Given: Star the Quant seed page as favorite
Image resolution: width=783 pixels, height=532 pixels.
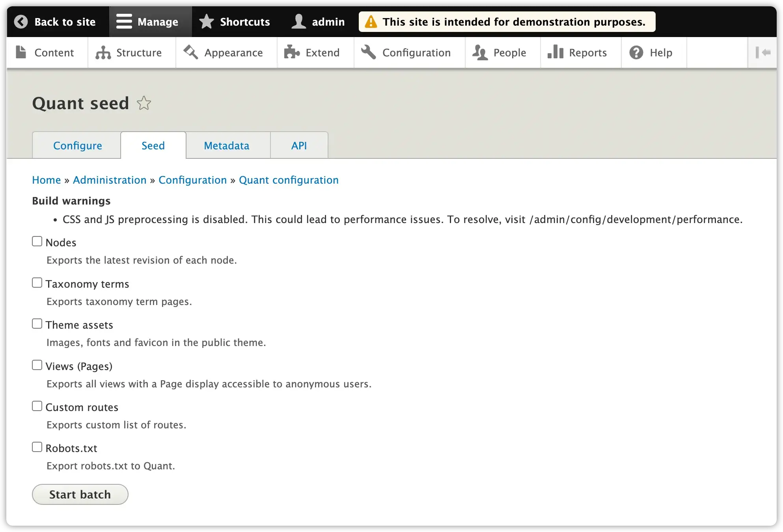Looking at the screenshot, I should (144, 103).
